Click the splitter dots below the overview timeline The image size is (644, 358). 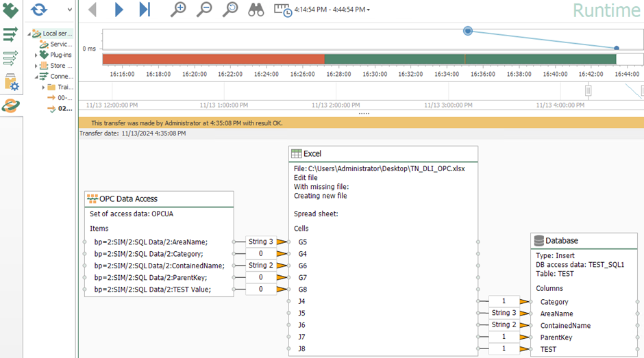(x=364, y=114)
